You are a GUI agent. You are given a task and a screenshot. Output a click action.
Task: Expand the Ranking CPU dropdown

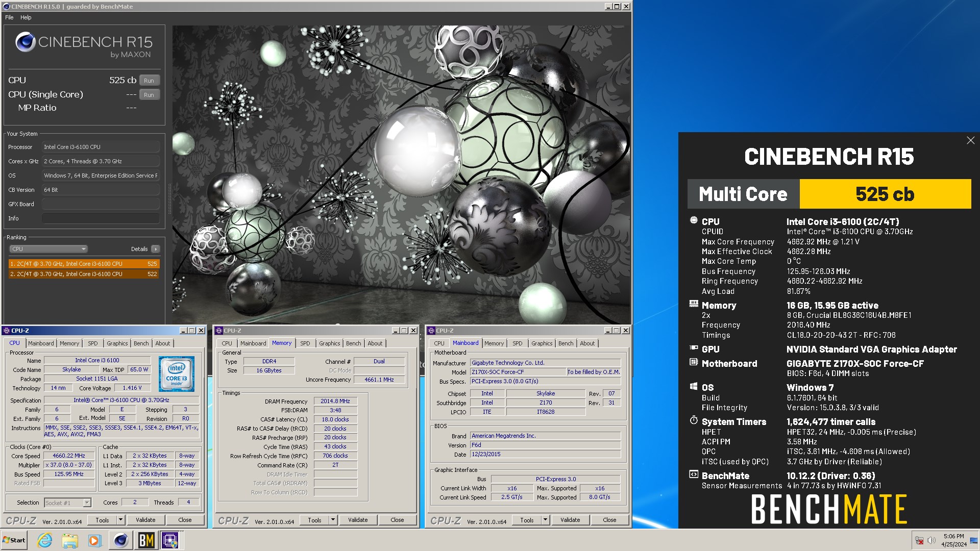click(x=48, y=249)
